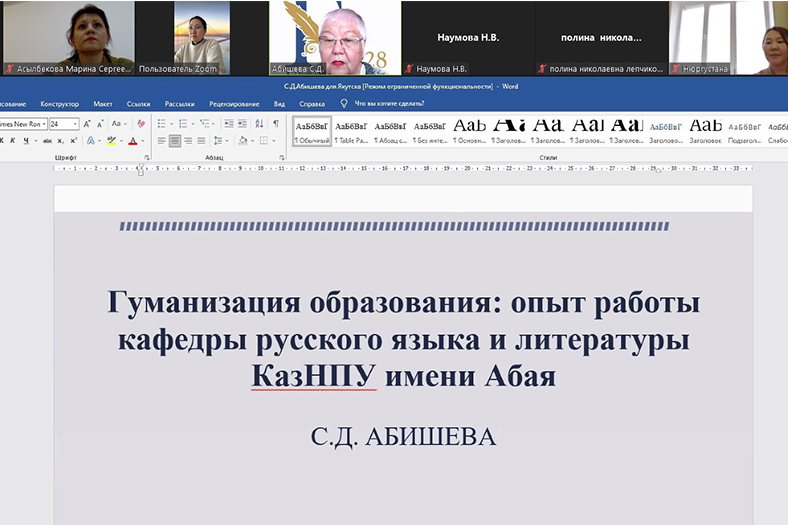Screen dimensions: 788x525
Task: Click the 'Что вы хотите сделать?' search field
Action: 388,103
